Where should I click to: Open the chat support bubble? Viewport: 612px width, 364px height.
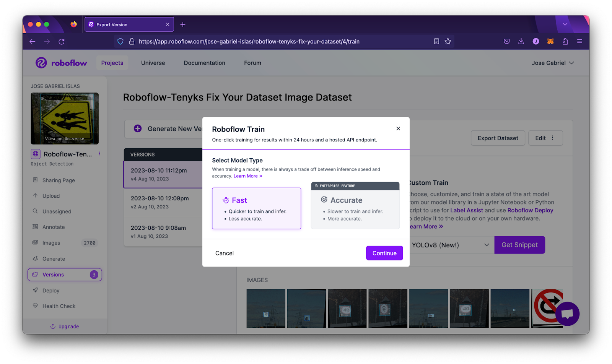pos(568,314)
